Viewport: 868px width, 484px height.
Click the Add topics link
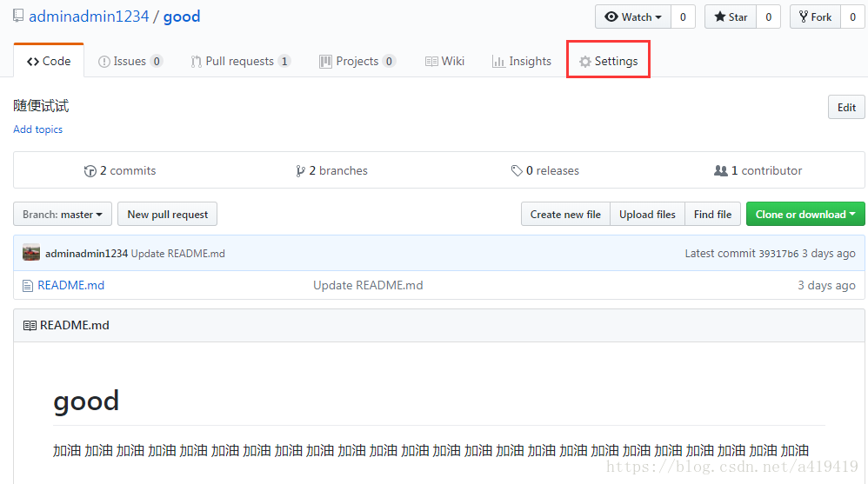click(x=38, y=129)
